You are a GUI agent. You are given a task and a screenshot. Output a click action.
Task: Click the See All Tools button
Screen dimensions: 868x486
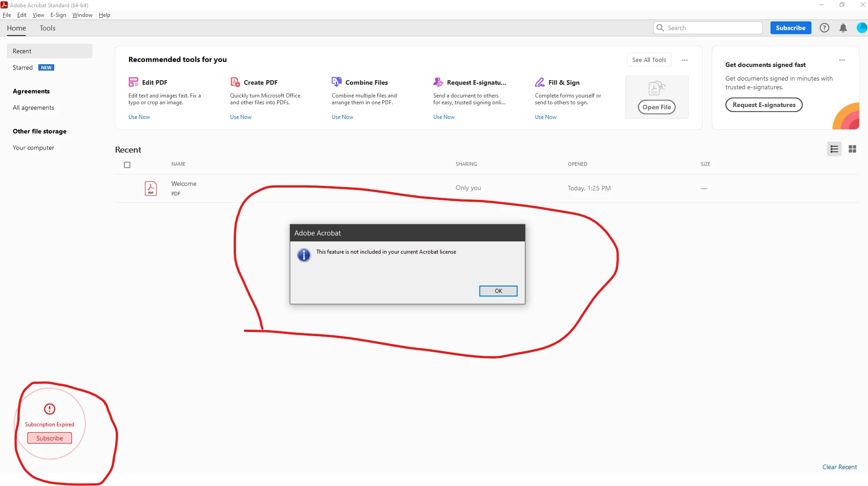[649, 60]
